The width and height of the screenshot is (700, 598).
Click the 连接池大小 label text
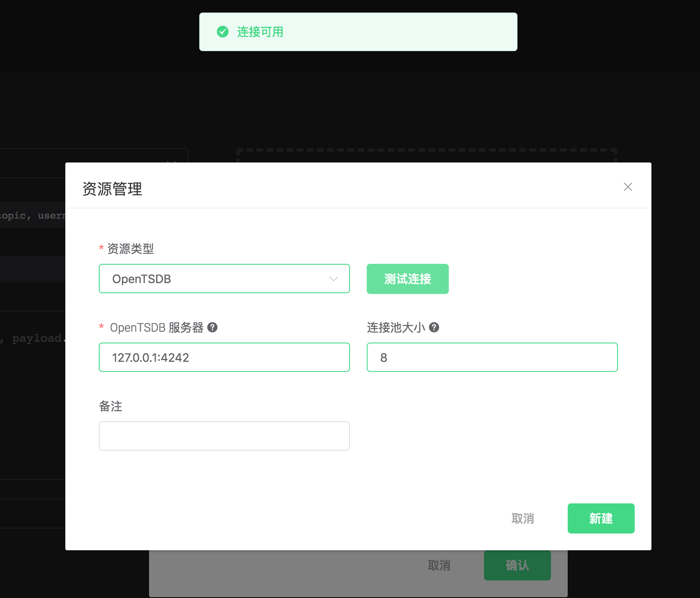[x=396, y=327]
